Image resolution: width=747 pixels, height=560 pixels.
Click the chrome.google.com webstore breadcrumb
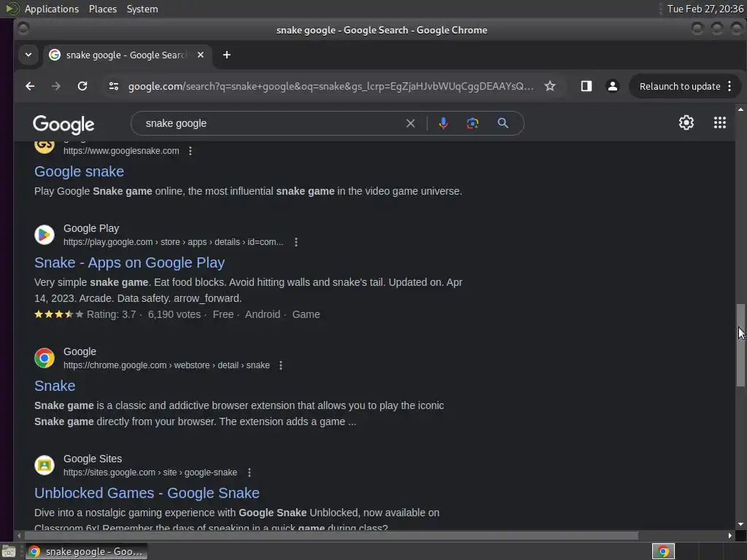[166, 365]
